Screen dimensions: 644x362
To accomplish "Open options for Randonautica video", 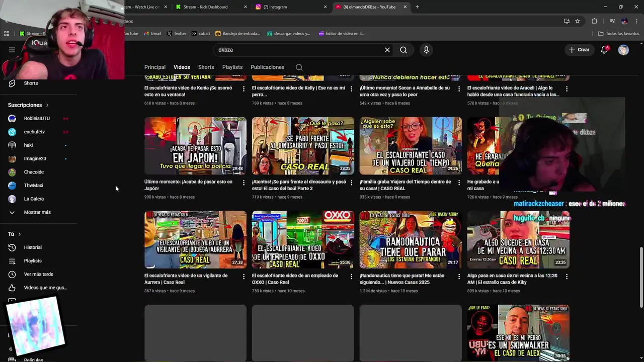I will 459,277.
